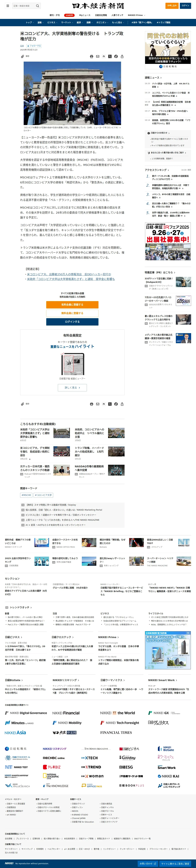Image resolution: width=196 pixels, height=868 pixels.
Task: Open the hamburger menu icon
Action: pos(7,6)
